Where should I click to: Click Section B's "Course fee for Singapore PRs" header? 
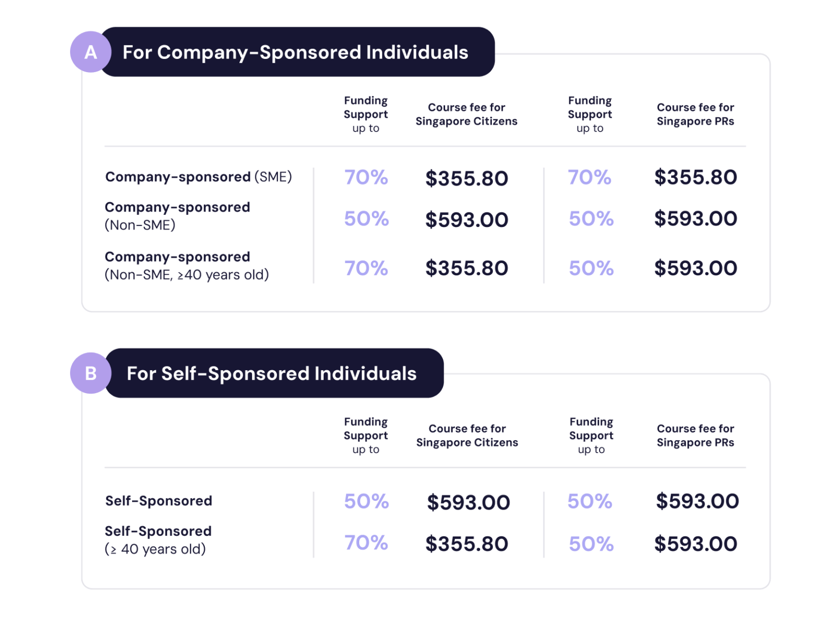coord(695,436)
